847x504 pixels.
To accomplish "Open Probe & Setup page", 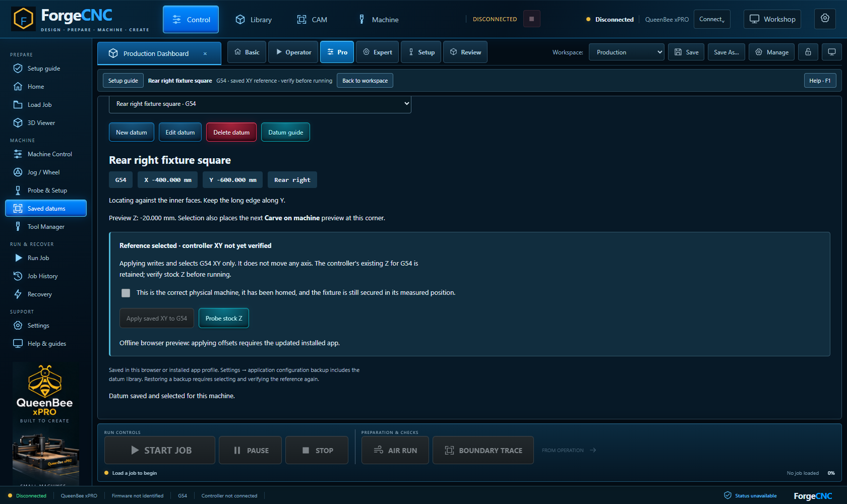I will [46, 191].
